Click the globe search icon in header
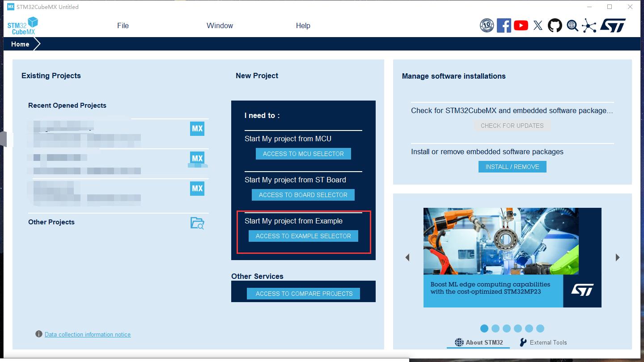Image resolution: width=644 pixels, height=362 pixels. point(572,25)
